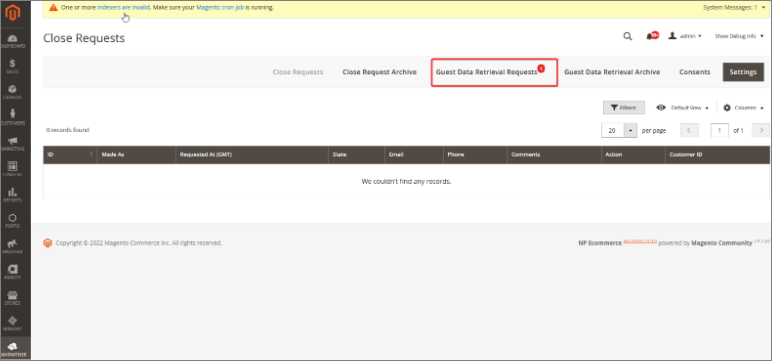Open the Columns dropdown
Screen dimensions: 772x361
[x=743, y=108]
